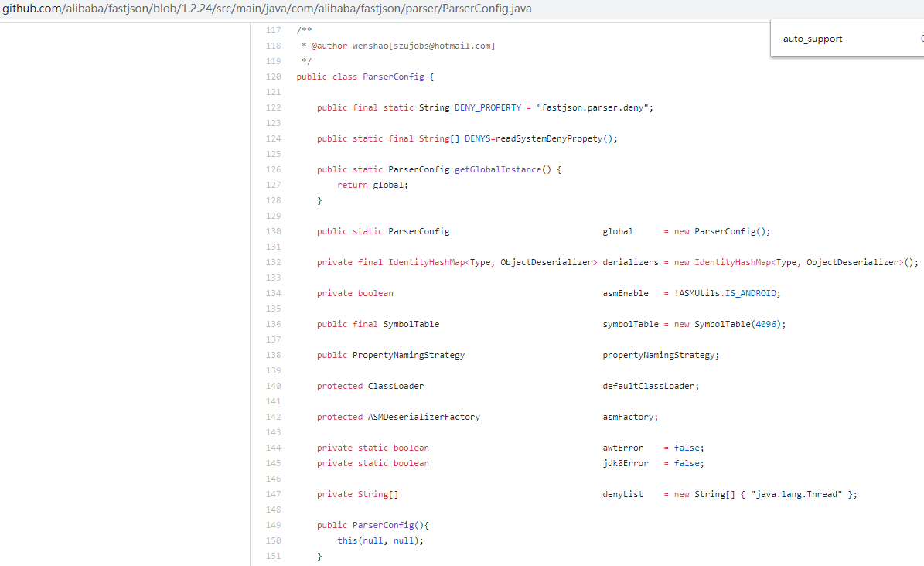The image size is (924, 566).
Task: Click line number 130 declaring global instance
Action: pyautogui.click(x=273, y=231)
